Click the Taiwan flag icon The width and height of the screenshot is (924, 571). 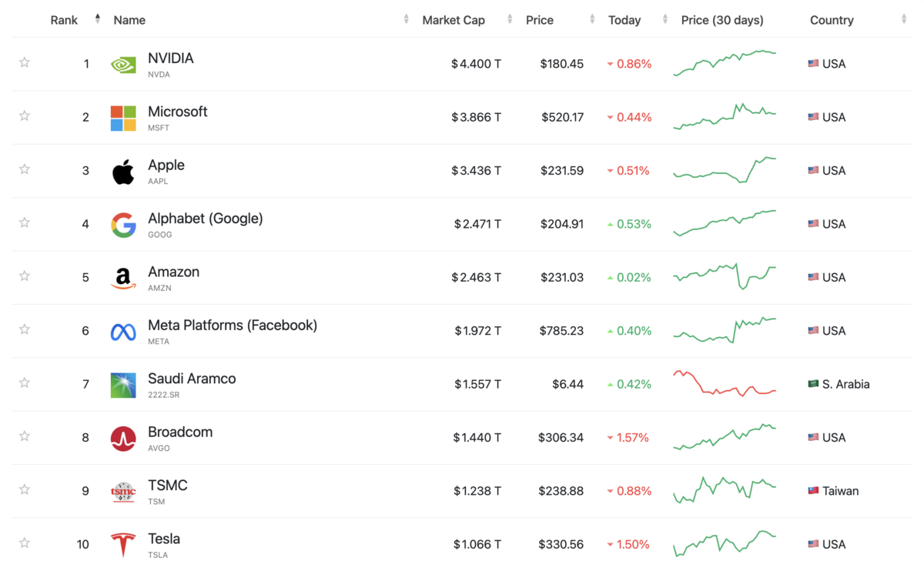click(x=813, y=491)
